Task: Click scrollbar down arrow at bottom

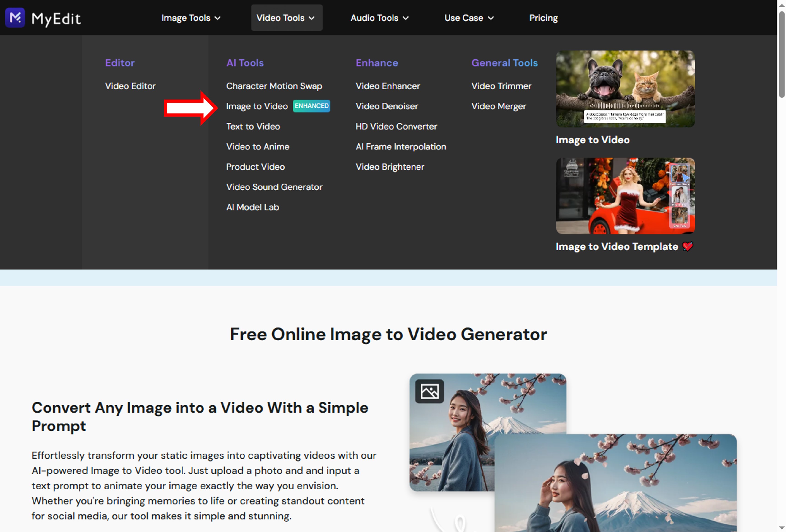Action: (782, 528)
